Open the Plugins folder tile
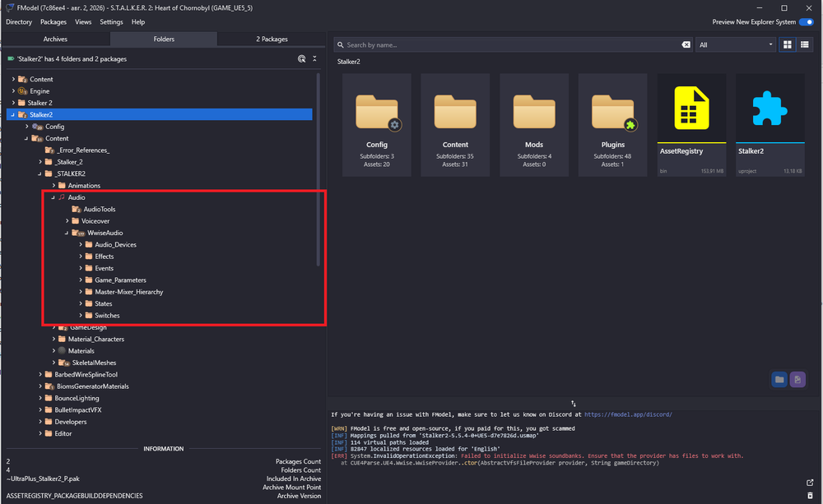 click(612, 125)
